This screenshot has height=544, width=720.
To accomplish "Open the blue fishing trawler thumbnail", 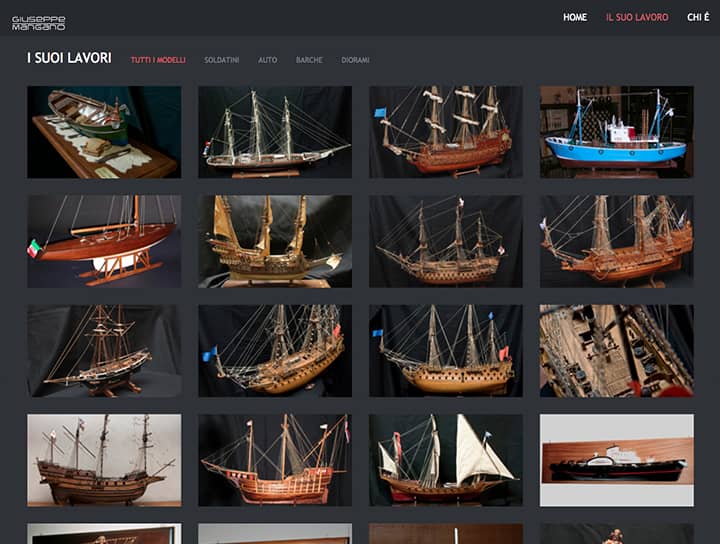I will click(x=617, y=132).
